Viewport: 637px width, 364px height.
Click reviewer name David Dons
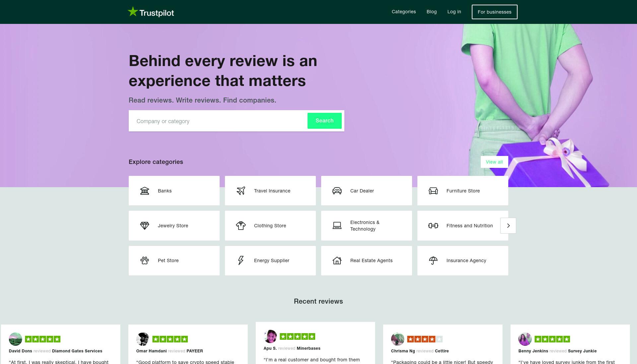[21, 351]
